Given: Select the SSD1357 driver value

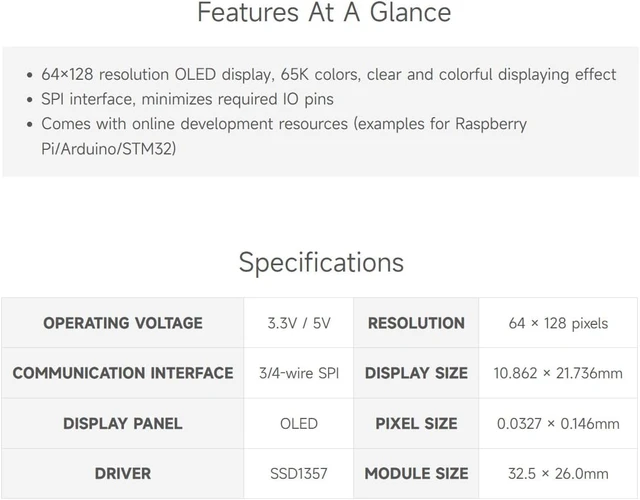Looking at the screenshot, I should 299,473.
